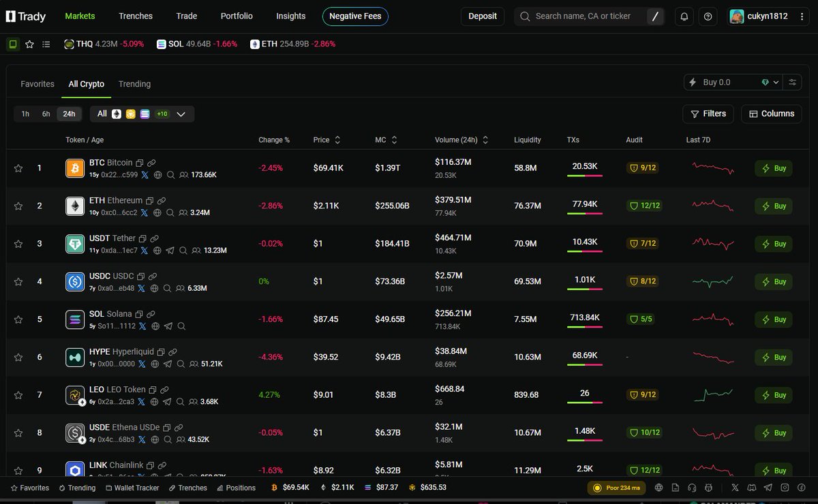Open the Telegram icon in the SOL Solana row

coord(168,326)
